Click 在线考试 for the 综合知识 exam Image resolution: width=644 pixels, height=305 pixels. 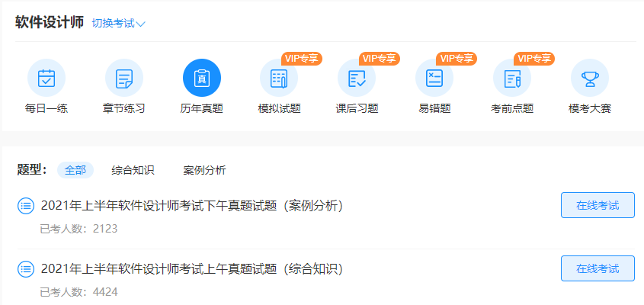tap(598, 268)
